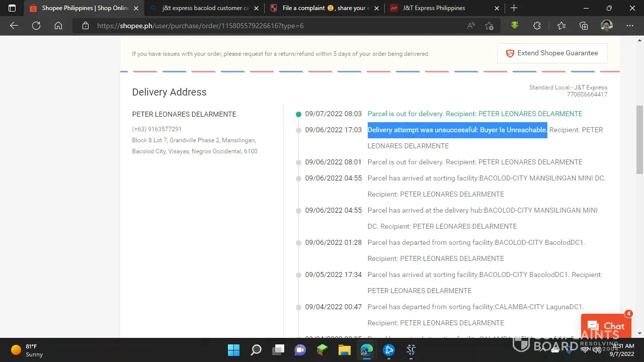The image size is (644, 362).
Task: Click the Block 8 Lot 7 address line
Action: pyautogui.click(x=194, y=140)
